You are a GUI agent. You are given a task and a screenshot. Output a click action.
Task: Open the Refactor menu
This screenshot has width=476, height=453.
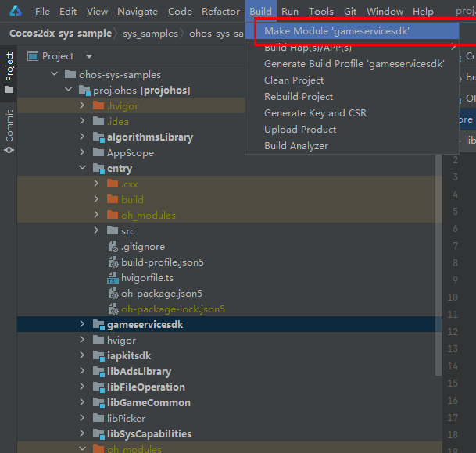pos(220,12)
